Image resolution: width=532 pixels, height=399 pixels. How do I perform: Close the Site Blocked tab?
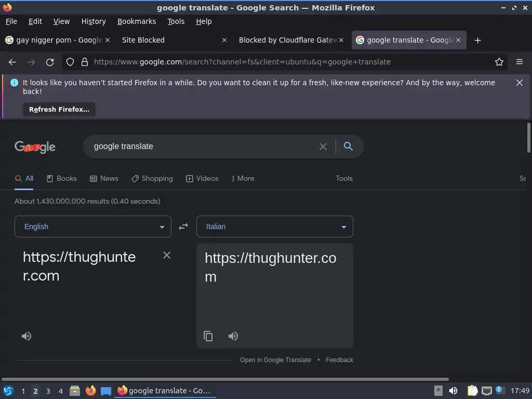(x=224, y=40)
